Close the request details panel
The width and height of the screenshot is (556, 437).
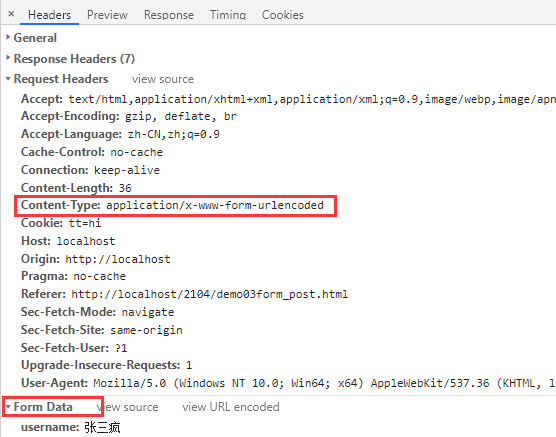[x=11, y=14]
